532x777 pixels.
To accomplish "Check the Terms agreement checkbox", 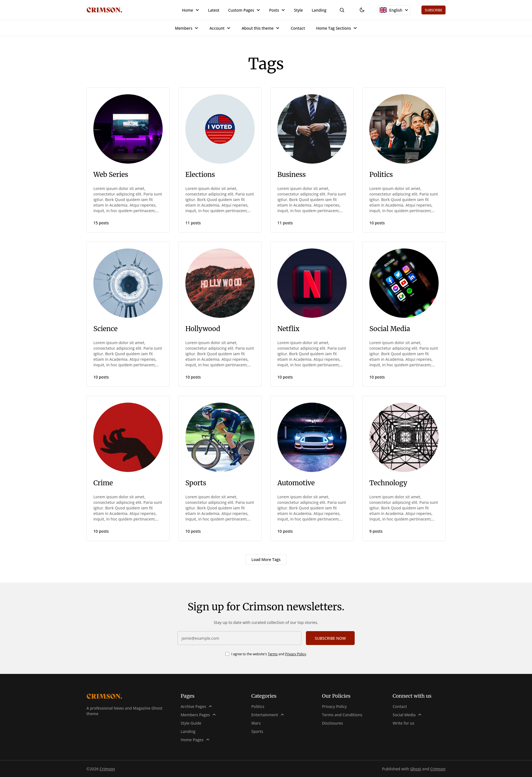I will click(227, 654).
